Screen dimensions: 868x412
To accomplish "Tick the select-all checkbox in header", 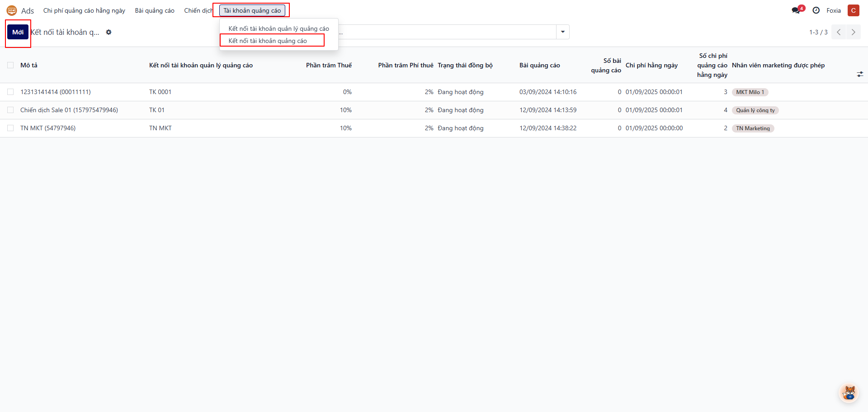I will (10, 65).
